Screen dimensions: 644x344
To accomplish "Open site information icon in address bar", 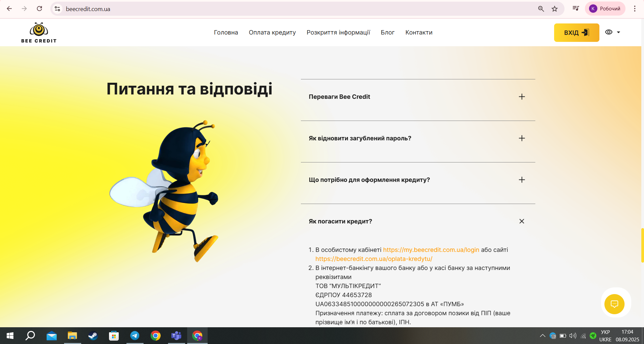I will tap(57, 9).
